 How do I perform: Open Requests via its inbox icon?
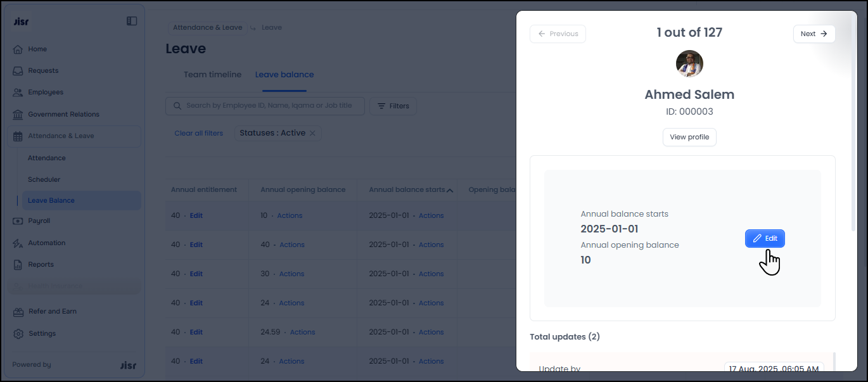[18, 71]
